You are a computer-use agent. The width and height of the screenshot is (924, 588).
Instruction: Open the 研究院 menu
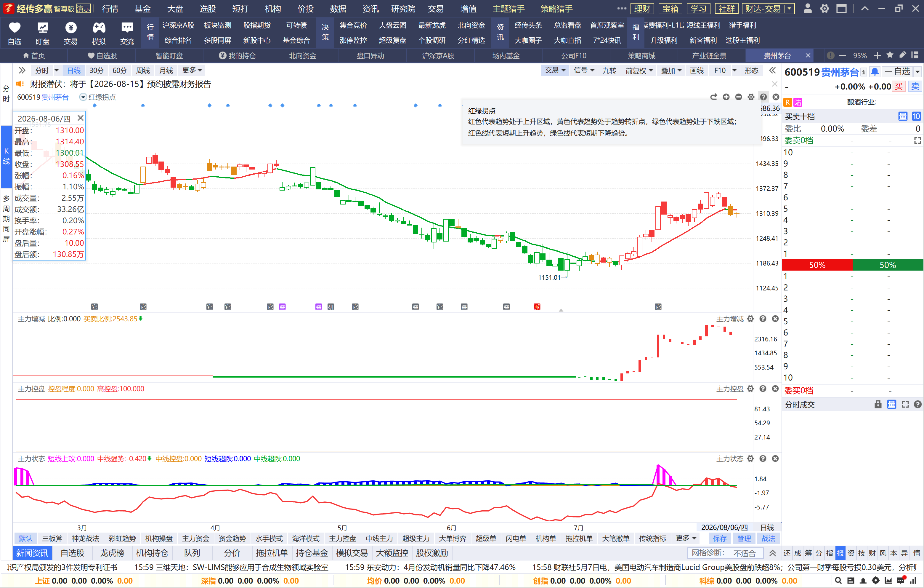point(403,9)
